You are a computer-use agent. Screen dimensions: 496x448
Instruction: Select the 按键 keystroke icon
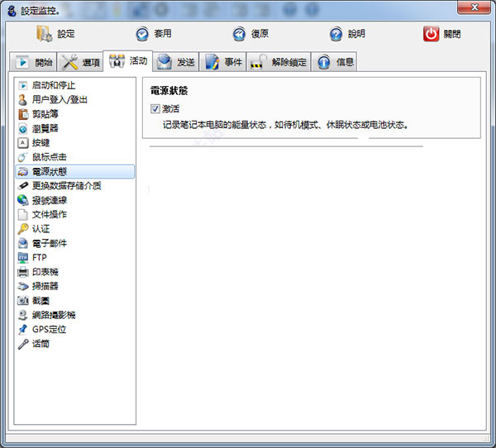23,143
